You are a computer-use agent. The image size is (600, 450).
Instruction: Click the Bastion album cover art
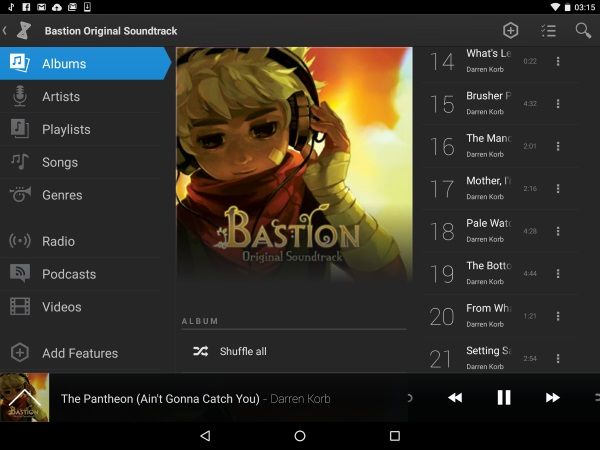[294, 165]
